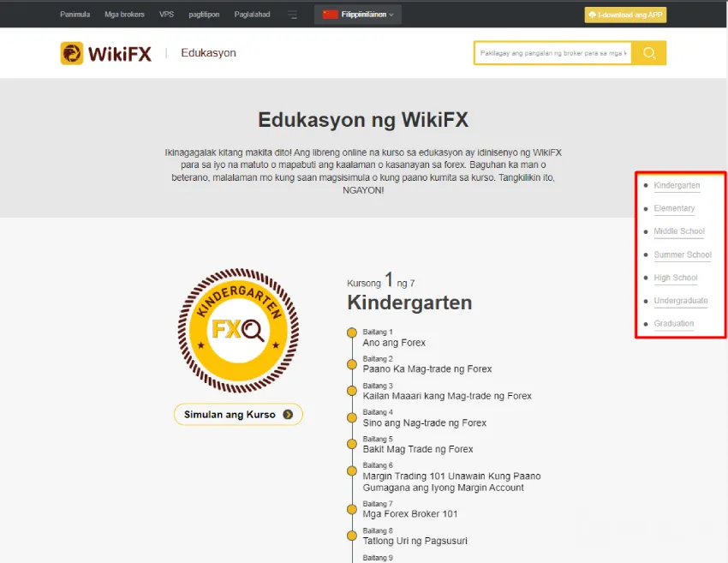
Task: Open the hamburger menu icon in top bar
Action: [x=292, y=15]
